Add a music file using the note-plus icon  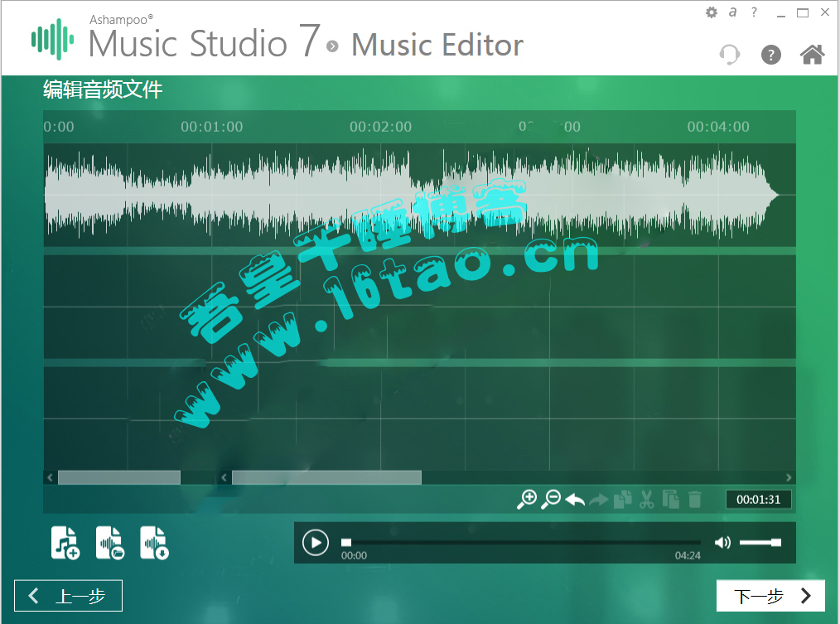pos(65,543)
